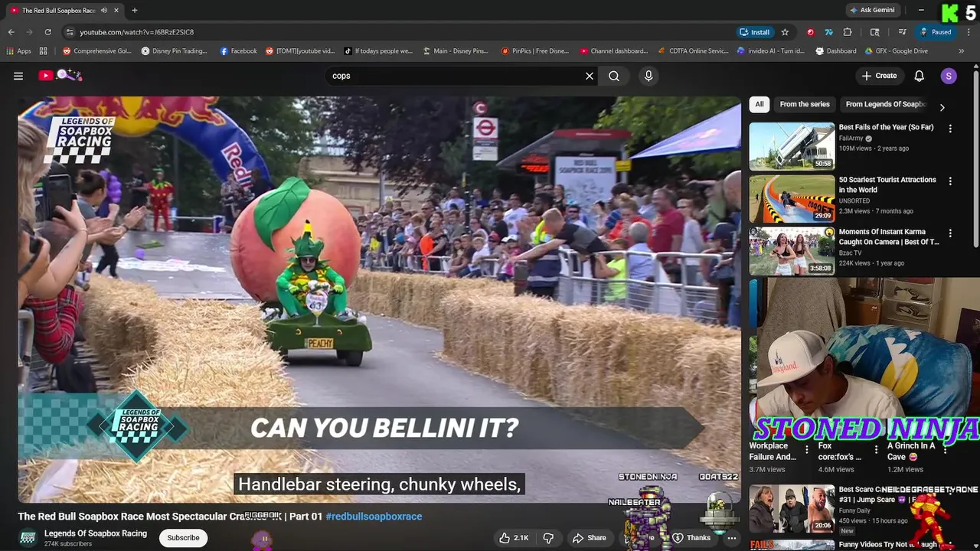
Task: Open 50 Scariest Tourist Attractions thumbnail
Action: 792,198
